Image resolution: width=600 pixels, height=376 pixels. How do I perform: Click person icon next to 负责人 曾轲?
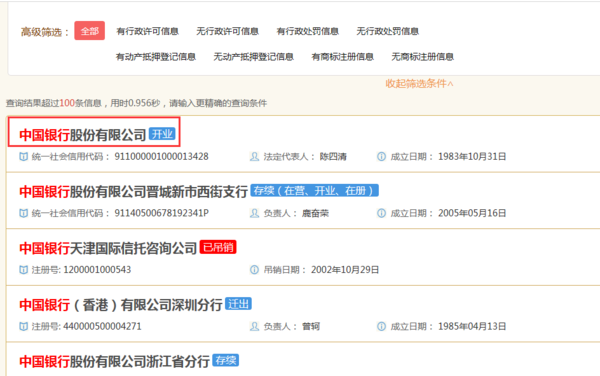254,326
